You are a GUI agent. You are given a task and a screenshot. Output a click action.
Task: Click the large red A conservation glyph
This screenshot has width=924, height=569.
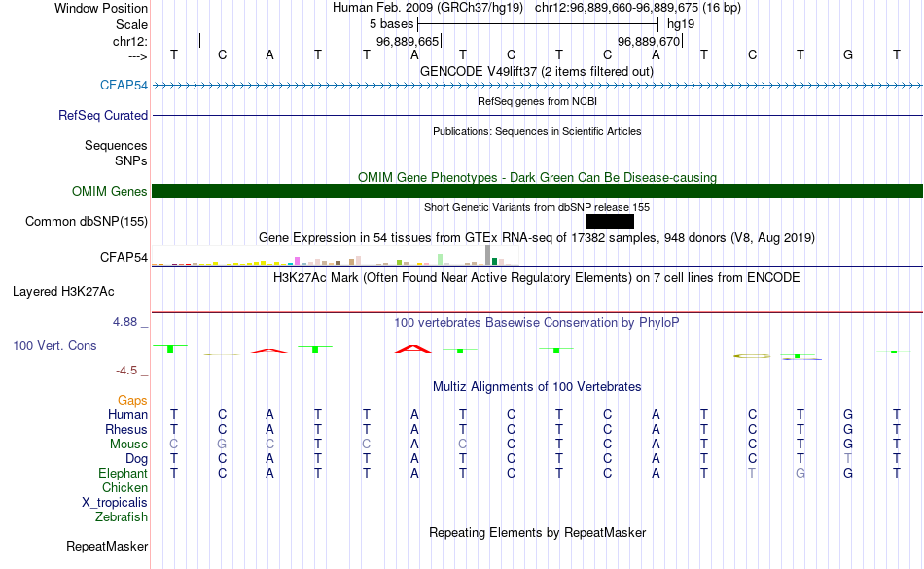pos(413,349)
